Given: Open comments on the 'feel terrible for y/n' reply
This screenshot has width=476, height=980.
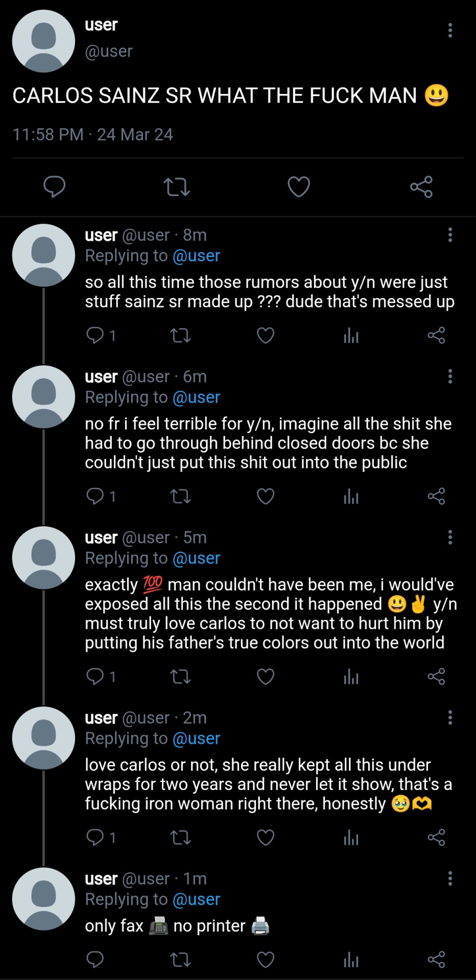Looking at the screenshot, I should [96, 496].
